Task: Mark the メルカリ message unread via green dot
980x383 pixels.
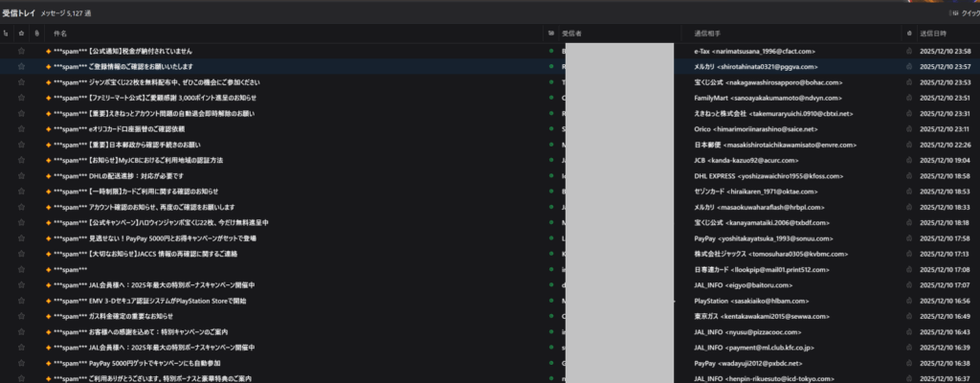Action: [x=551, y=67]
